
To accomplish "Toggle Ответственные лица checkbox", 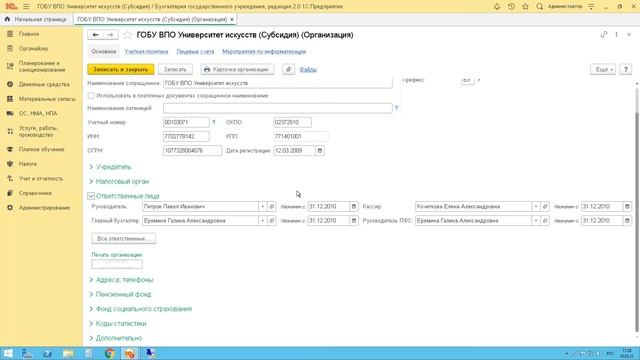I will (91, 196).
